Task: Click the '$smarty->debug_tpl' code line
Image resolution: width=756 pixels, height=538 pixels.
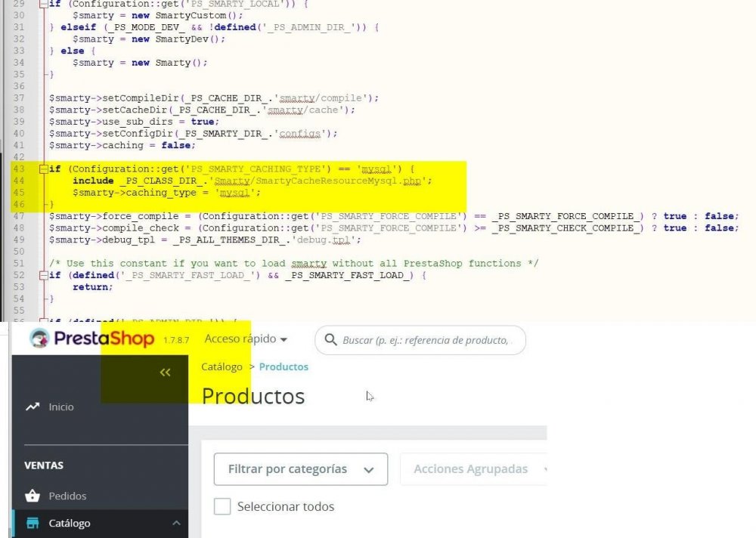Action: 205,240
